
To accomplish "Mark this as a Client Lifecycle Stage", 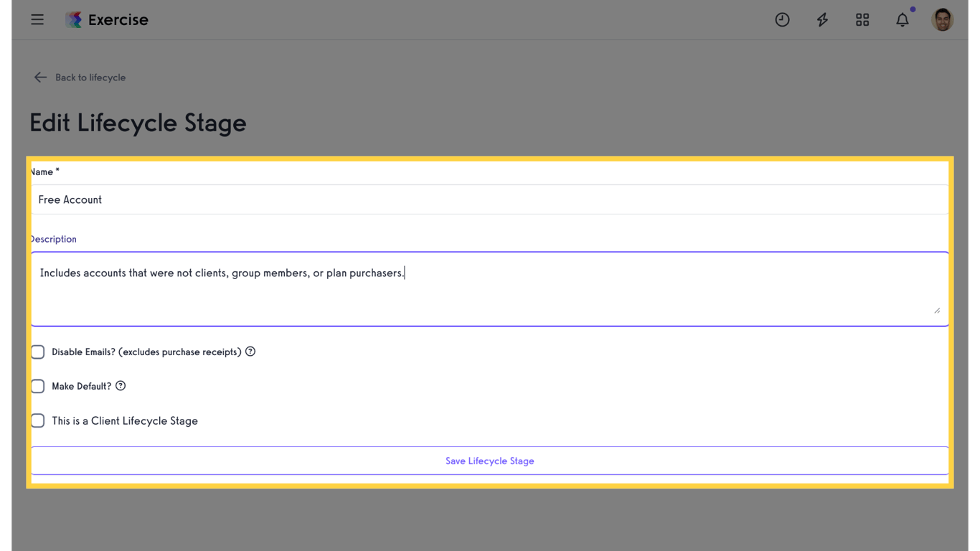I will [x=37, y=420].
